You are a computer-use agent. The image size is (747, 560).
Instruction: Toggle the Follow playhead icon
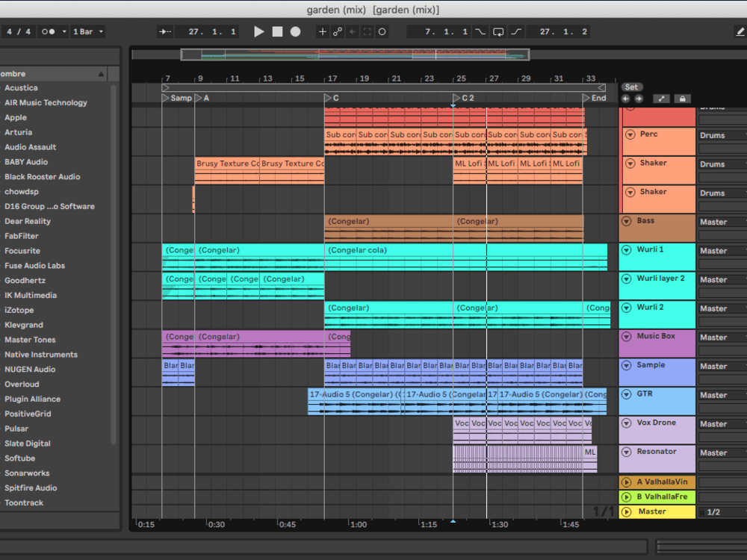(x=165, y=31)
